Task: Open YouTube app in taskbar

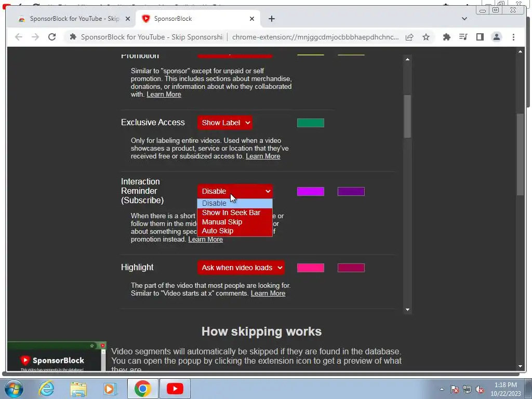Action: [x=175, y=389]
